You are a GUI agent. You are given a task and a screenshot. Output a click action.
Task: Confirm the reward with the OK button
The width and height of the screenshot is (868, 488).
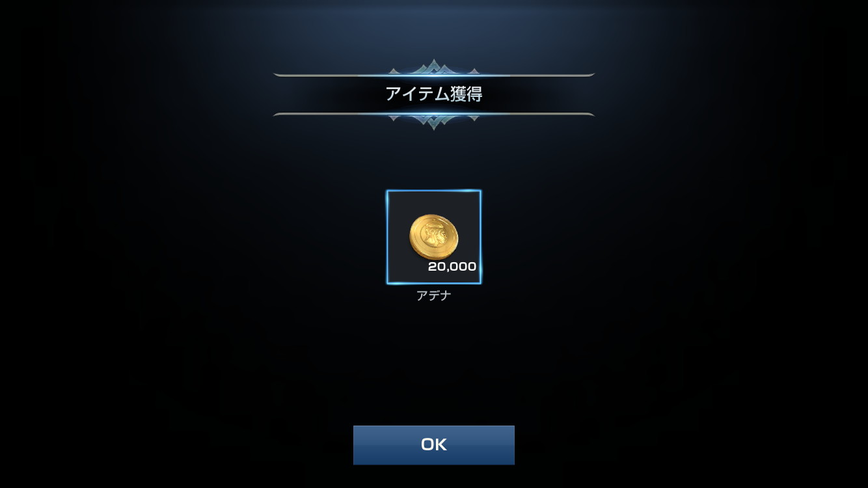point(433,445)
